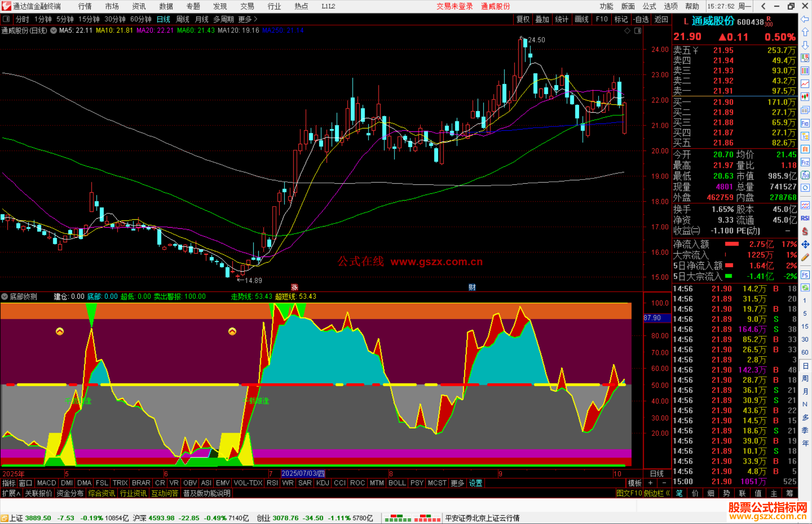
Task: Open the 更多 indicators list in bottom bar
Action: [x=457, y=483]
